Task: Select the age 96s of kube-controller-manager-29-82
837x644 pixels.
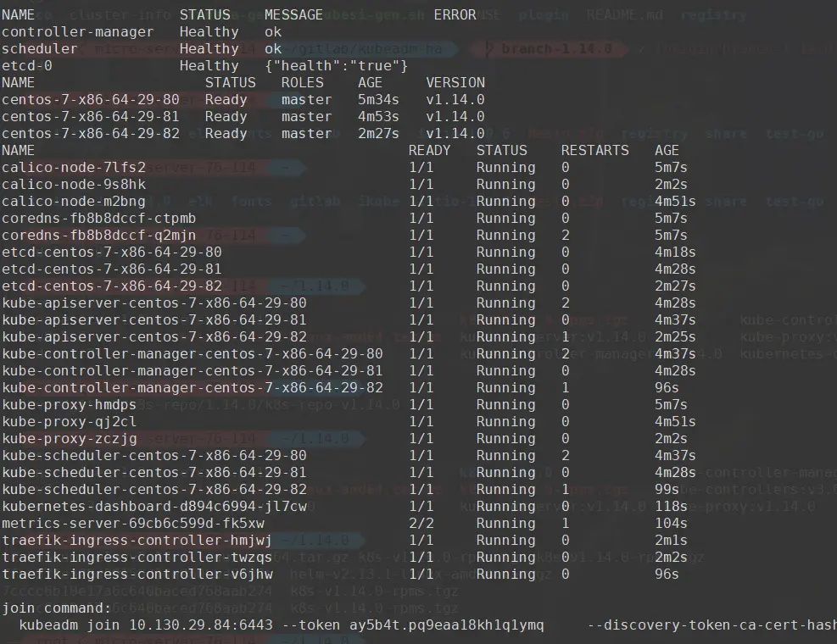Action: (667, 388)
